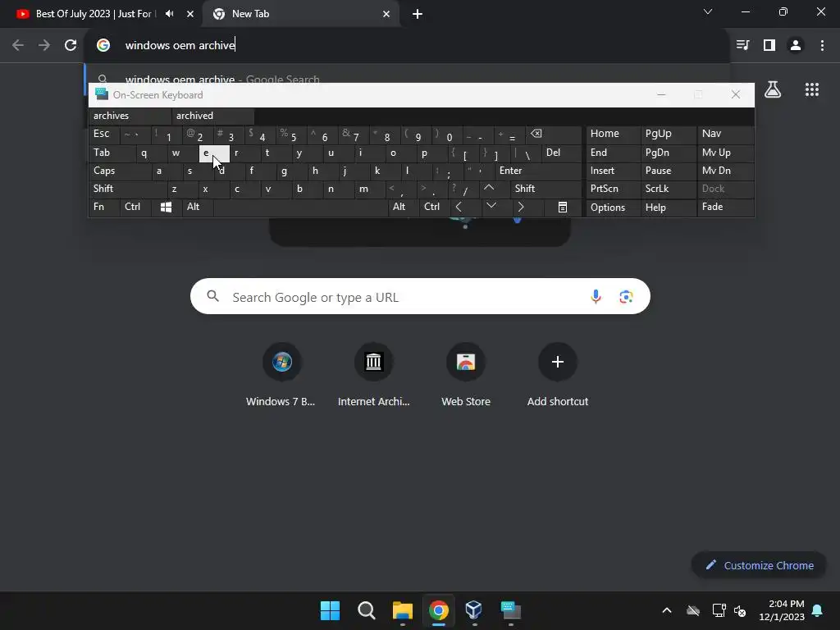
Task: Toggle the right Shift key
Action: pos(546,189)
